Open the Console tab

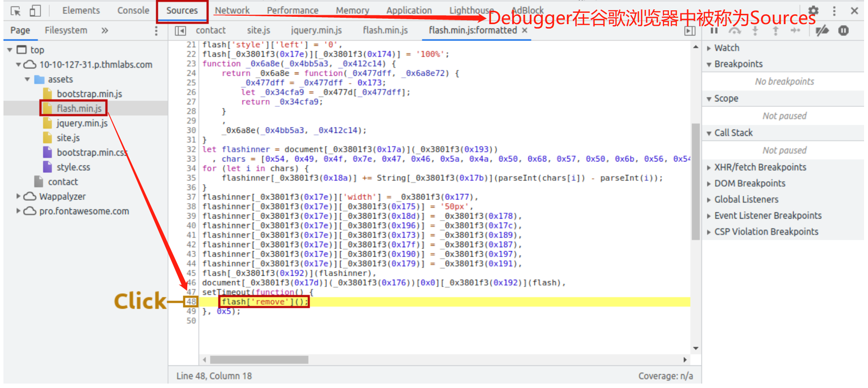[133, 10]
